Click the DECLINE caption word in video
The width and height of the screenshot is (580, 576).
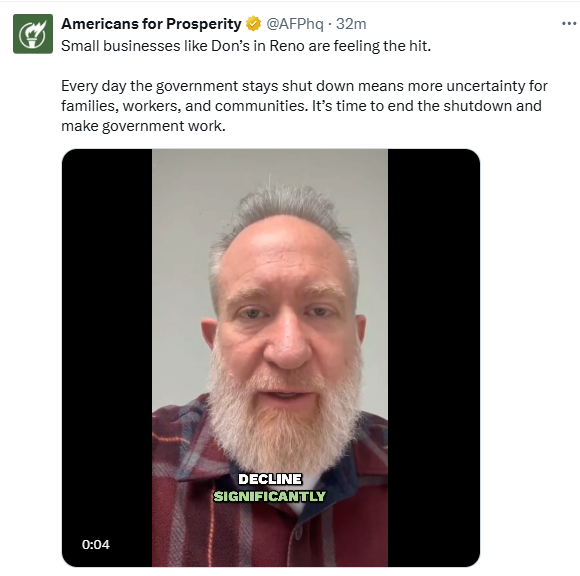click(270, 479)
